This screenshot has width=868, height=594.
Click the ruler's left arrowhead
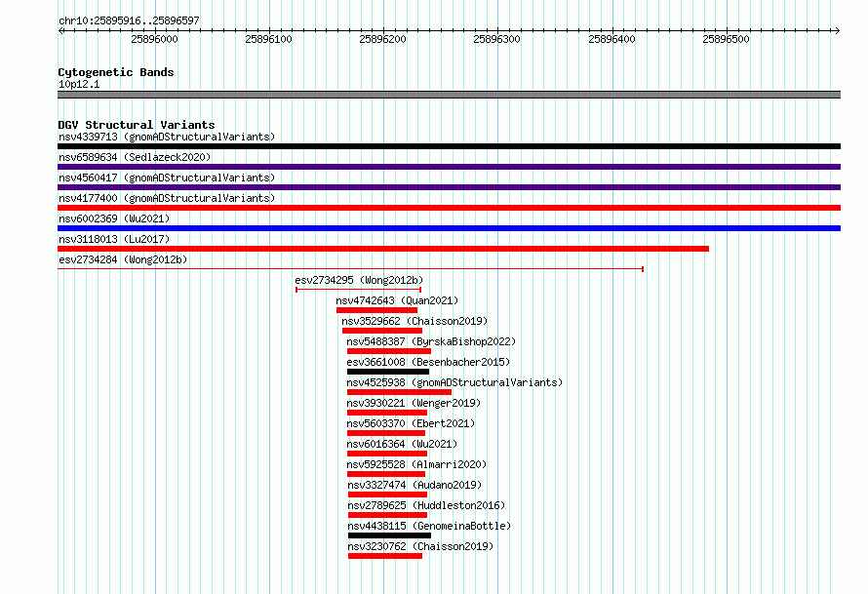point(60,31)
